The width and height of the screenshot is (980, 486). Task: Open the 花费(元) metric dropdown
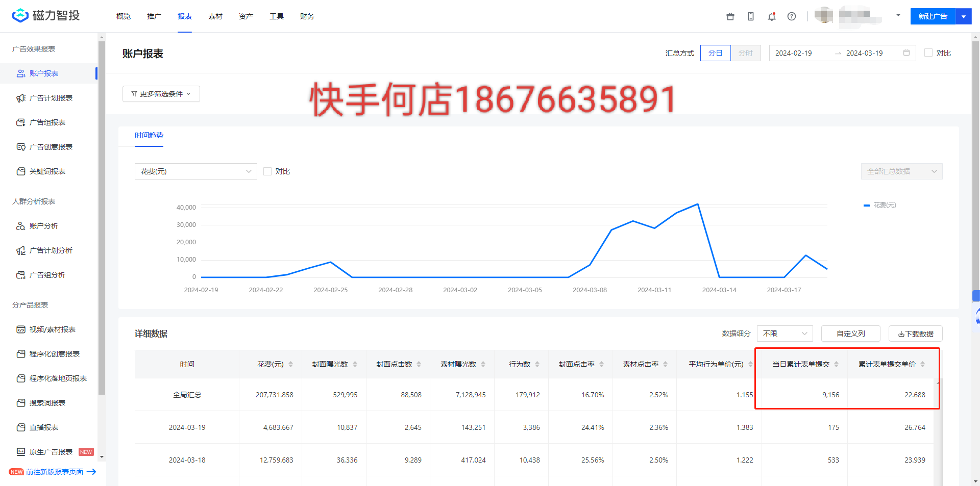click(x=196, y=171)
